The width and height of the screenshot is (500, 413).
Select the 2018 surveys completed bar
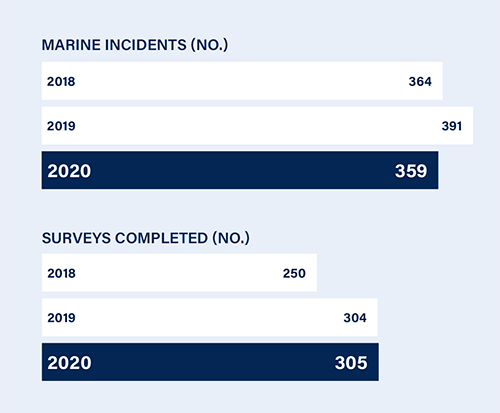(x=179, y=273)
